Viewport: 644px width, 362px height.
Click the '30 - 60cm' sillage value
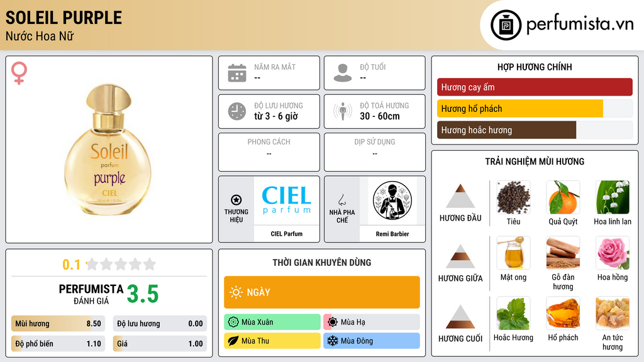(x=380, y=116)
